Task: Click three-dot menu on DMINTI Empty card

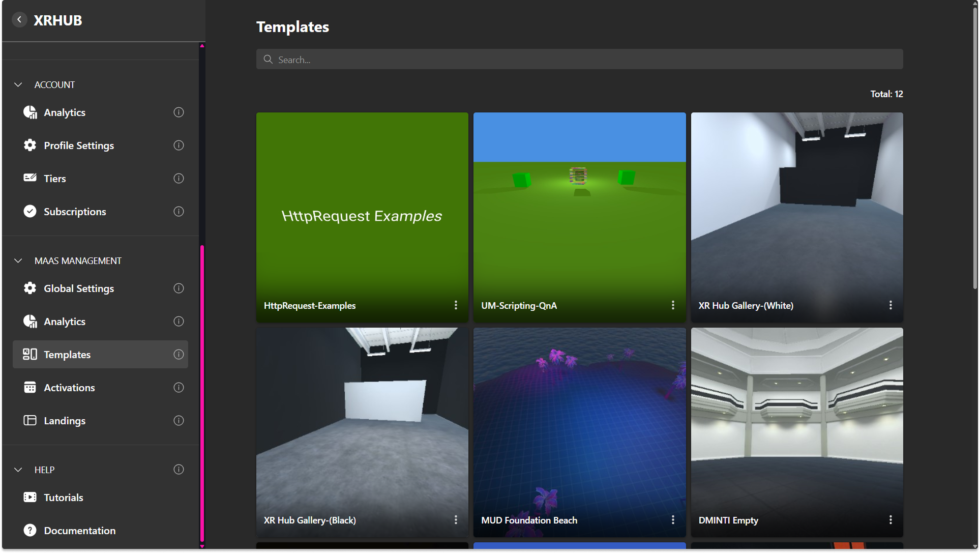Action: click(x=890, y=520)
